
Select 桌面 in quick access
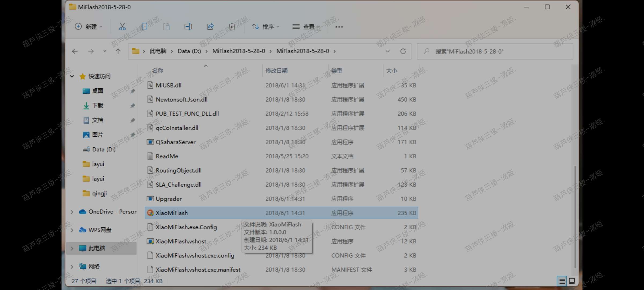pyautogui.click(x=97, y=91)
